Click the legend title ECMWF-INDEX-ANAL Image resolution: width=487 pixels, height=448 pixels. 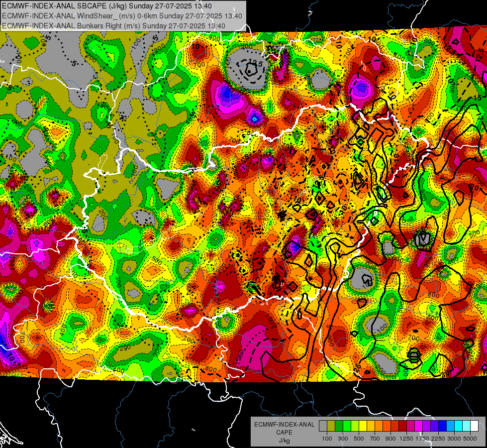click(284, 425)
